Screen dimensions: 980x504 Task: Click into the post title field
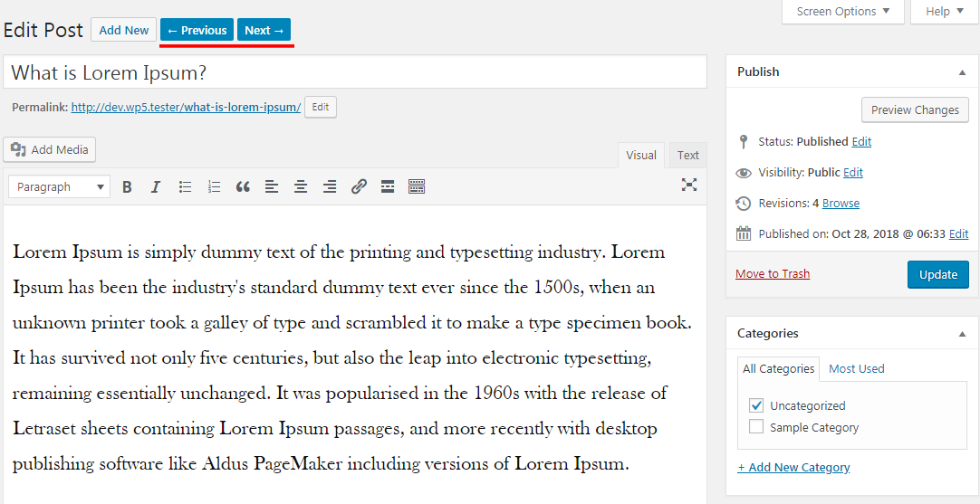355,71
